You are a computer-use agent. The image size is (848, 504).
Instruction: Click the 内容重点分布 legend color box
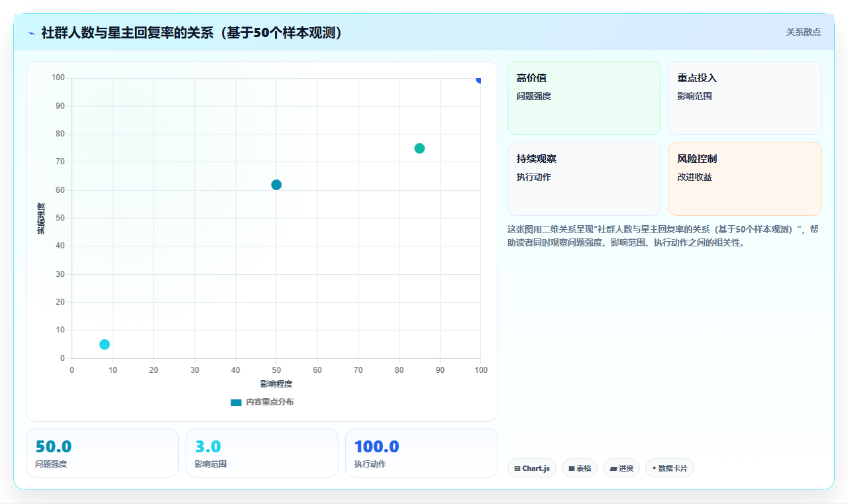click(x=236, y=402)
